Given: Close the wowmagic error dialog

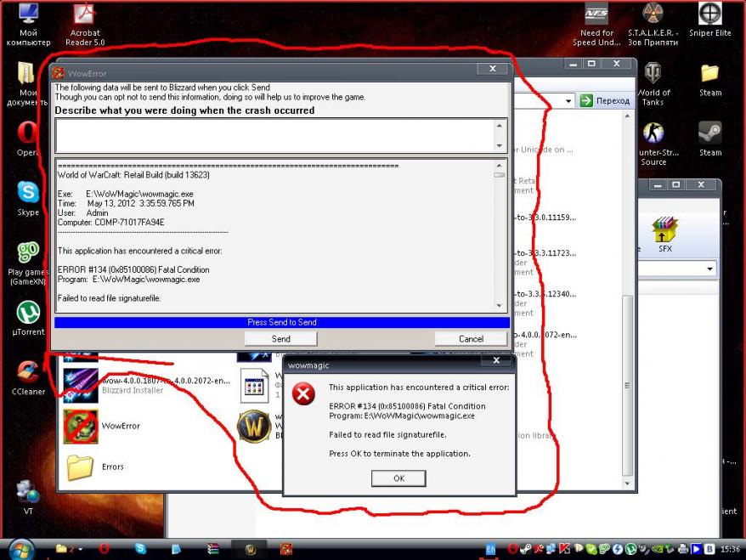Looking at the screenshot, I should pos(496,360).
